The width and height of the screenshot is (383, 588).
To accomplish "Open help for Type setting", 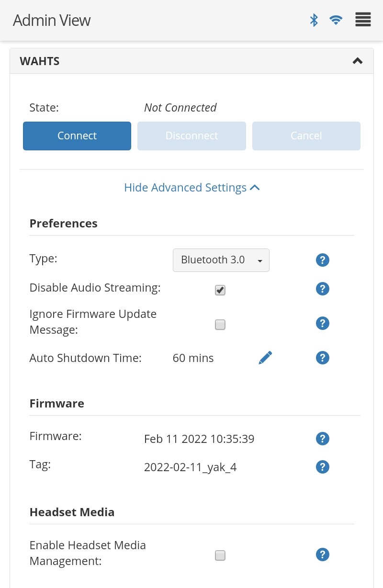I will [x=323, y=260].
